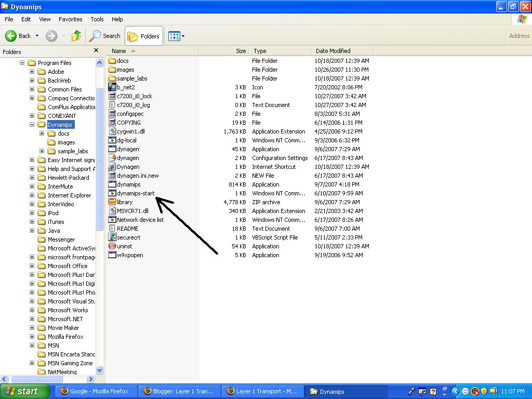This screenshot has height=399, width=532.
Task: Close the Folders pane
Action: pos(96,50)
